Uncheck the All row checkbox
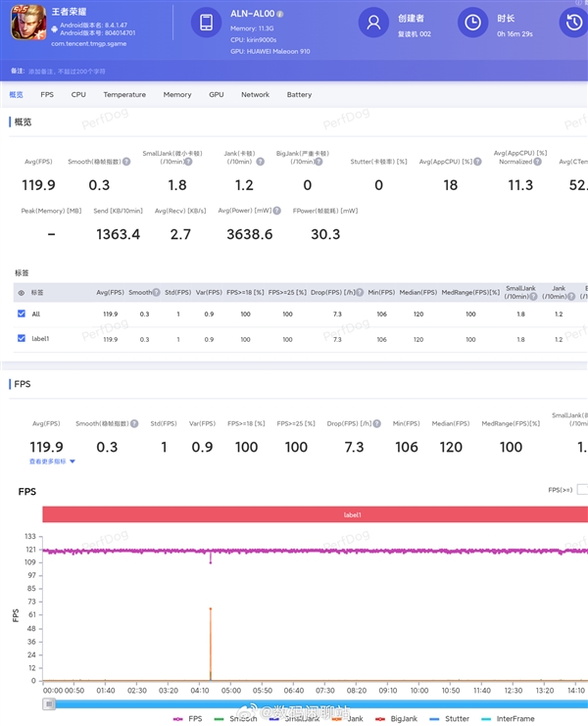Viewport: 588px width, 726px height. pos(22,314)
